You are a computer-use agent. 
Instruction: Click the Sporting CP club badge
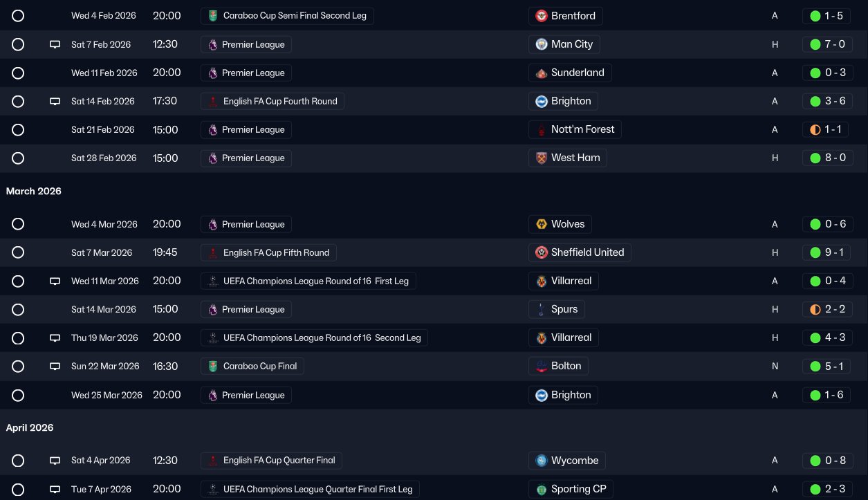coord(542,489)
